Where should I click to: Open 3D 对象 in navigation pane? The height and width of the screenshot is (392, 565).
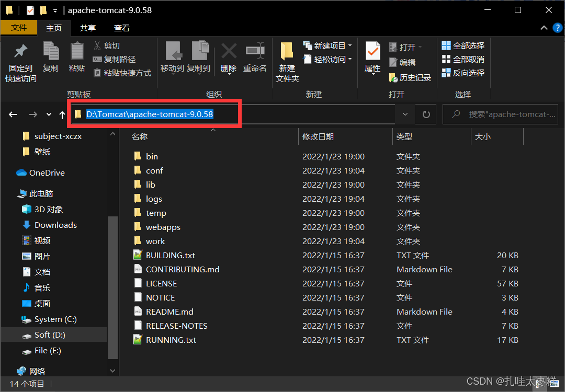42,210
